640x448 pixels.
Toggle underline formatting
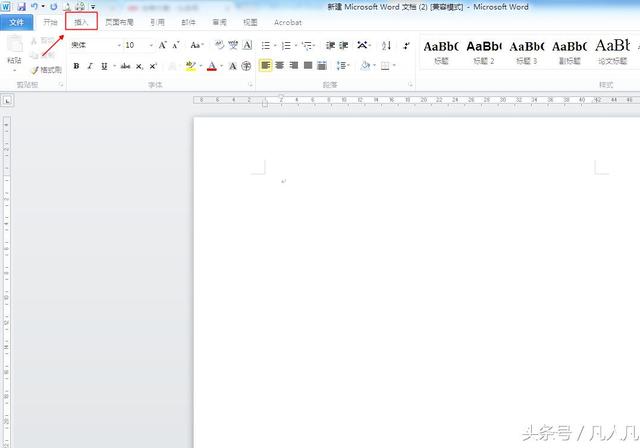coord(104,66)
